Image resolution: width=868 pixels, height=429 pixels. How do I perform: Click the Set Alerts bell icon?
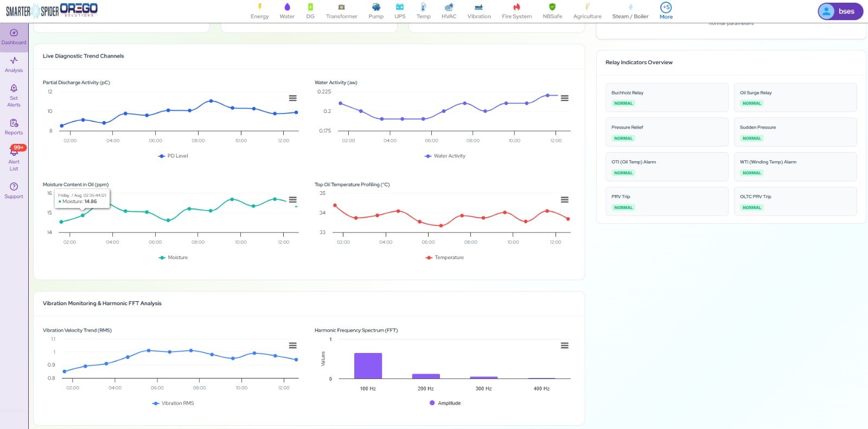14,88
